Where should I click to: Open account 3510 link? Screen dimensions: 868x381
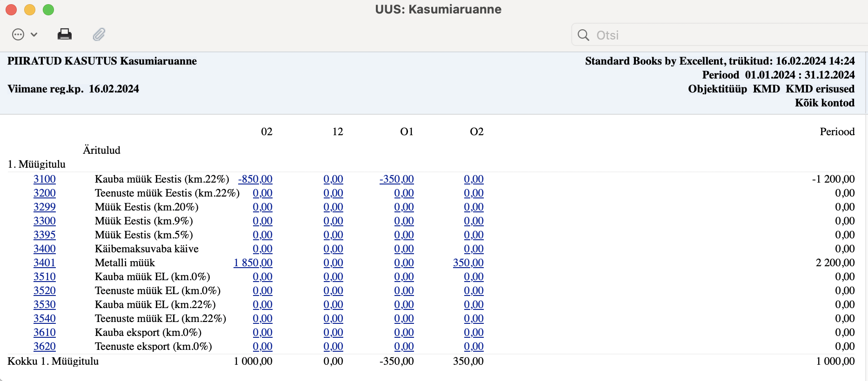[x=45, y=276]
